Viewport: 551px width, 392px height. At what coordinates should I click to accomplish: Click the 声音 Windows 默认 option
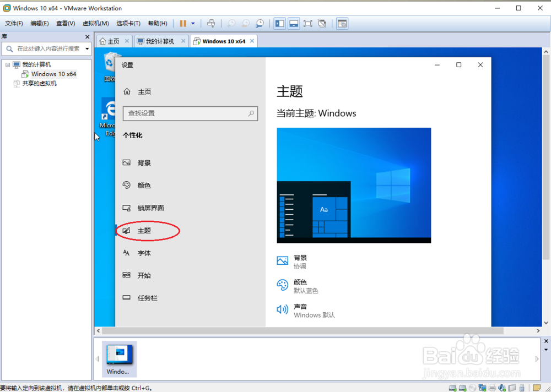click(x=306, y=311)
